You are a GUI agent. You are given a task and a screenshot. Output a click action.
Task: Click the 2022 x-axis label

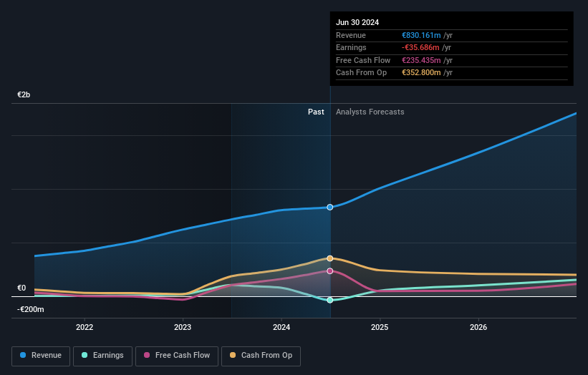85,327
